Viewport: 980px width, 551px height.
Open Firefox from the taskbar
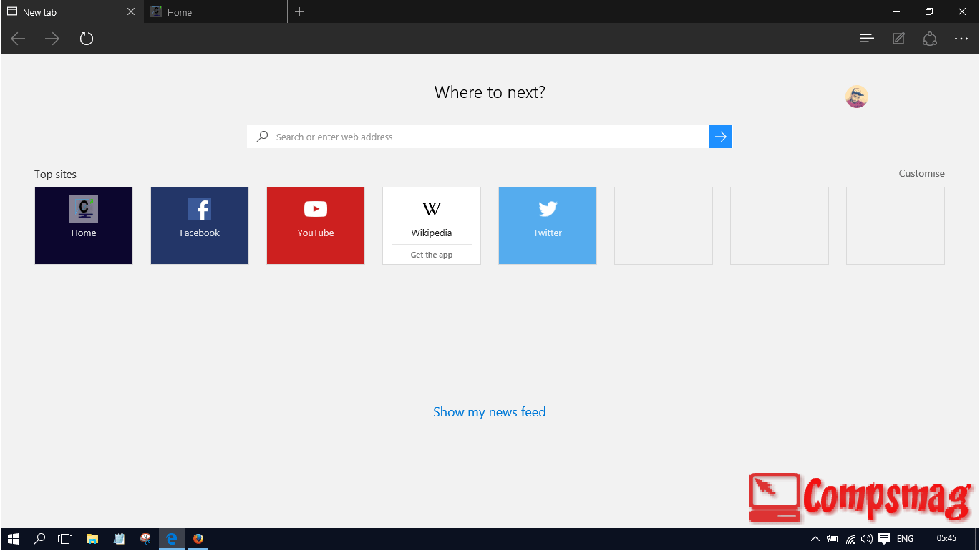pyautogui.click(x=198, y=539)
